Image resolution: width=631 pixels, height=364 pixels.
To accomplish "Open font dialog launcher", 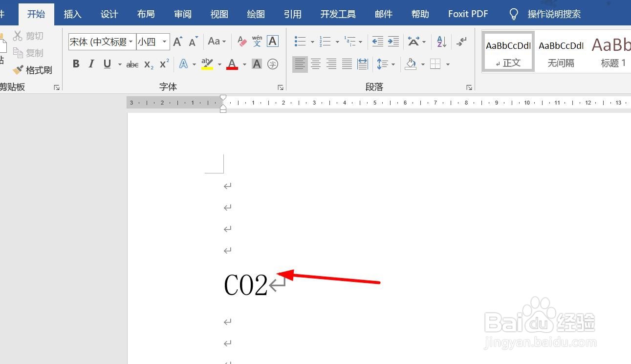I will click(x=281, y=87).
